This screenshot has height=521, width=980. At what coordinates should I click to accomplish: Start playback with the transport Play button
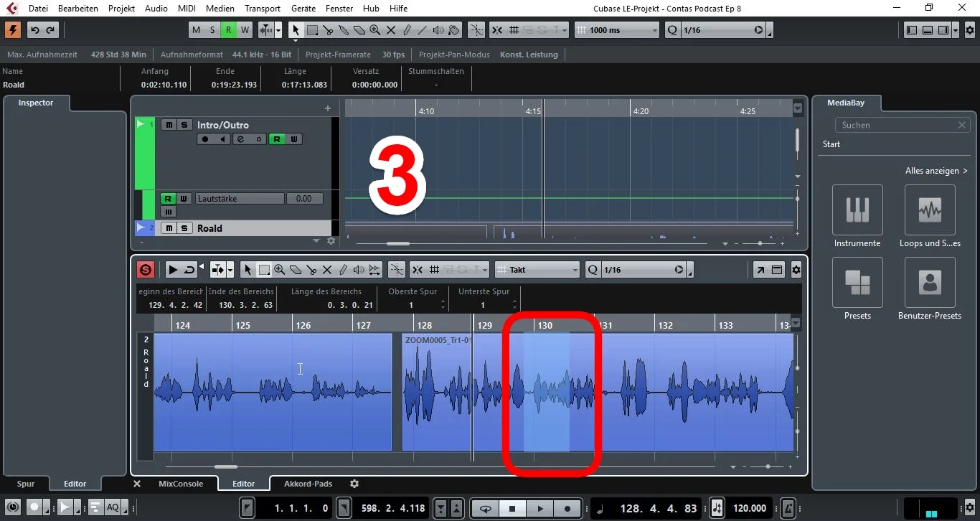tap(540, 509)
